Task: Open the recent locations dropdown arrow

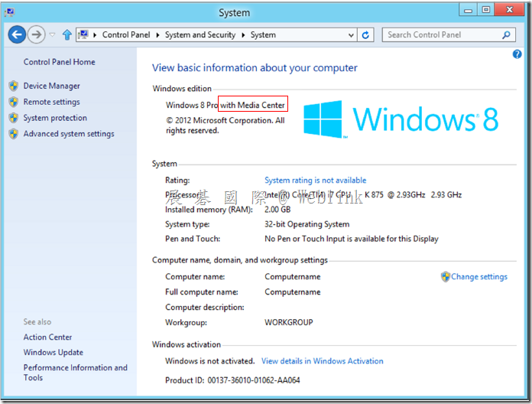Action: [52, 34]
